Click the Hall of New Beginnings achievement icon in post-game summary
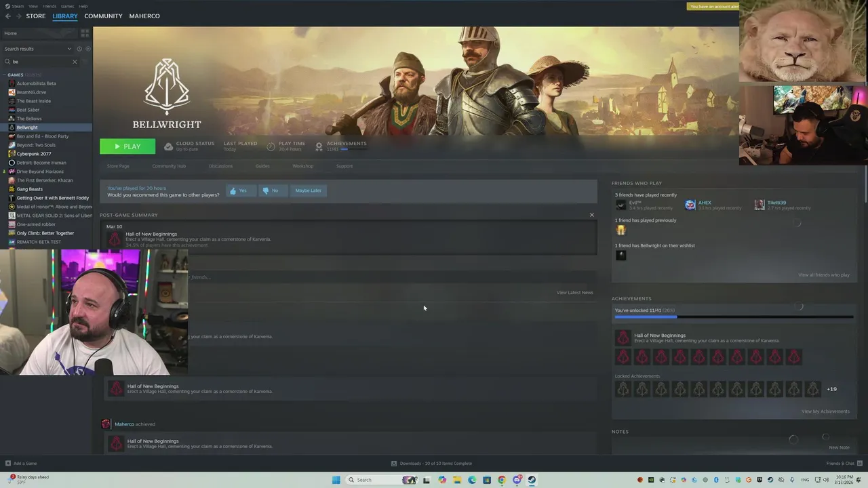The width and height of the screenshot is (868, 488). click(115, 239)
